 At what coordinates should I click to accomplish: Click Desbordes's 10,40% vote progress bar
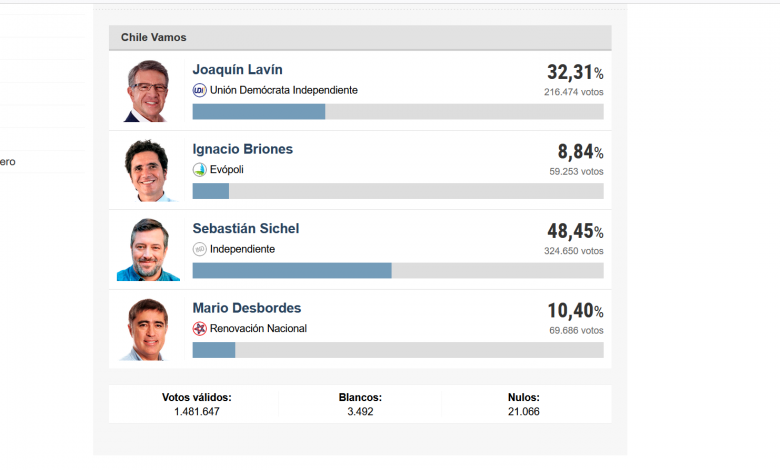[397, 350]
